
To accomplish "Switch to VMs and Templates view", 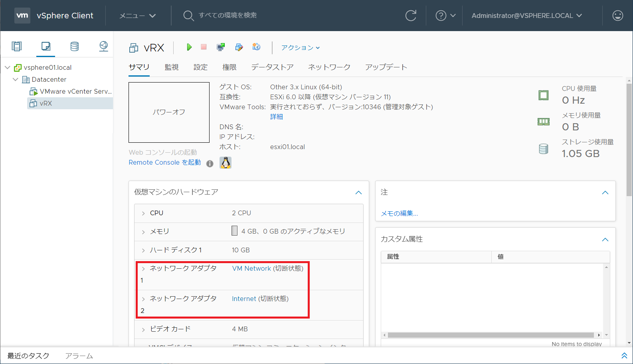I will click(x=46, y=46).
